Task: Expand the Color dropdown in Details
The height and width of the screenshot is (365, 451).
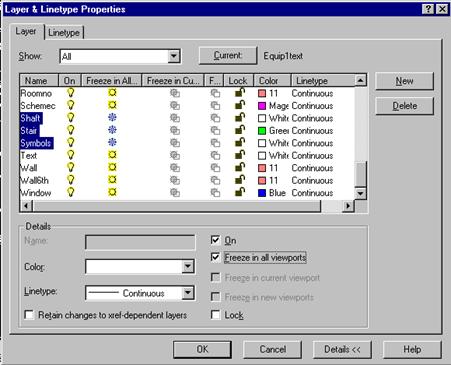Action: click(188, 266)
